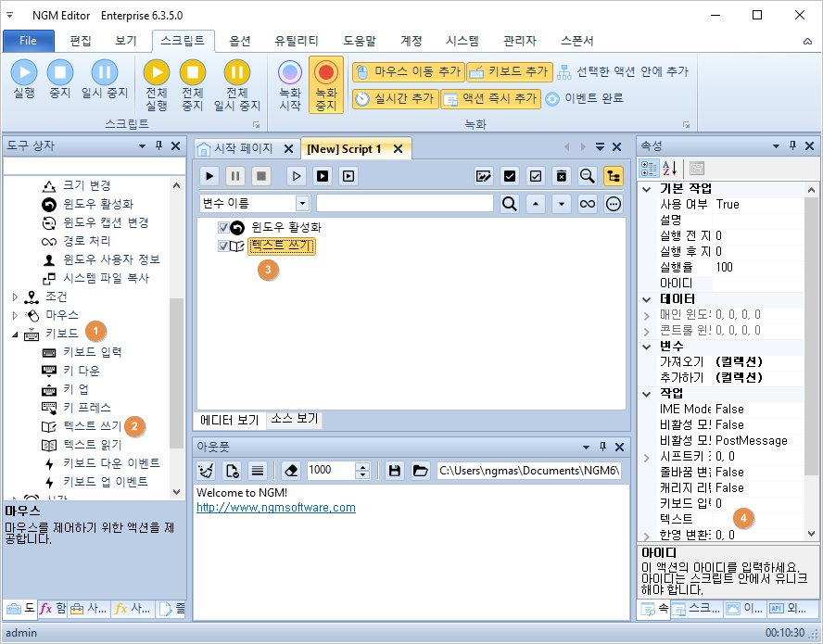Click the magnifier search icon in script toolbar
The height and width of the screenshot is (644, 823).
[x=587, y=176]
